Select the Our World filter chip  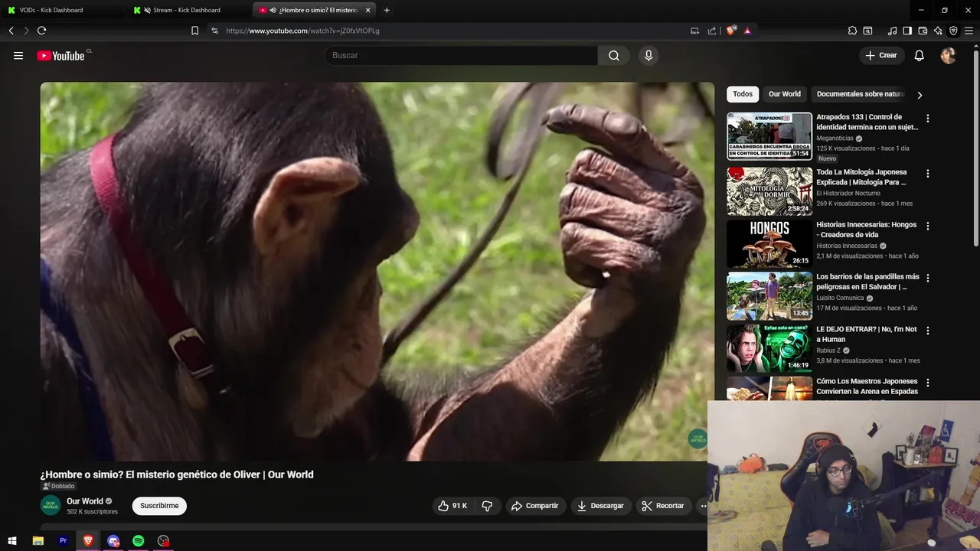point(785,94)
